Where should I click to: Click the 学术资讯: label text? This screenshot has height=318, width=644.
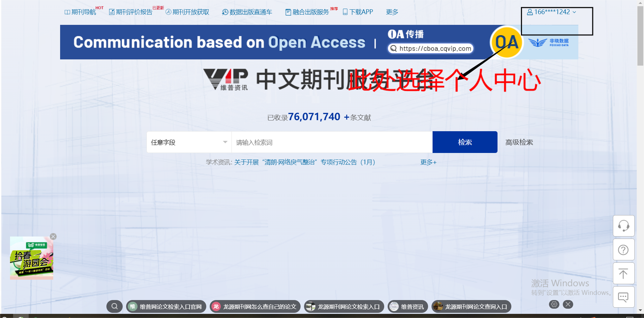(x=219, y=162)
